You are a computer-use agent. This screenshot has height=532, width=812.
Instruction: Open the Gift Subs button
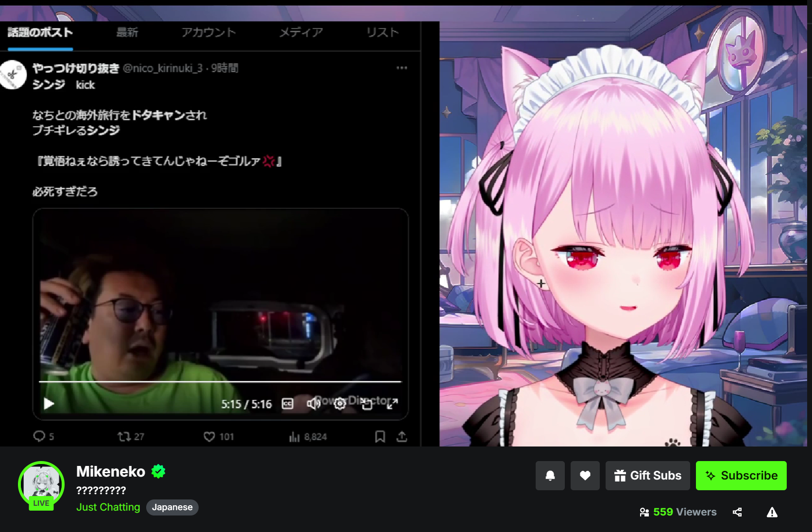pyautogui.click(x=647, y=475)
